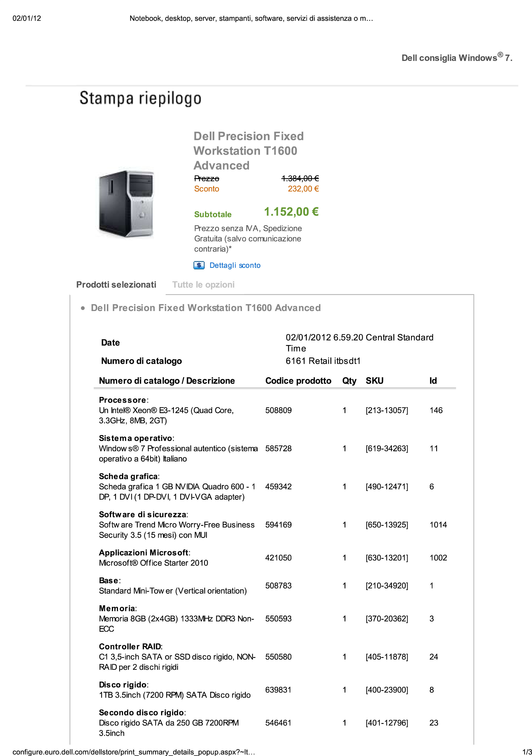This screenshot has height=756, width=532.
Task: Click the Dell Precision Fixed Workstation title
Action: [248, 150]
